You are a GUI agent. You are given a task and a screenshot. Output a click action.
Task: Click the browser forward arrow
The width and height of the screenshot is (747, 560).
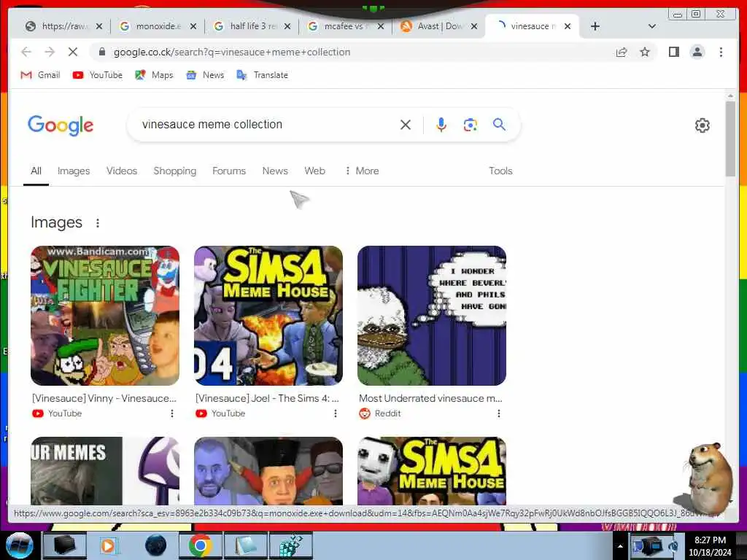pyautogui.click(x=50, y=52)
